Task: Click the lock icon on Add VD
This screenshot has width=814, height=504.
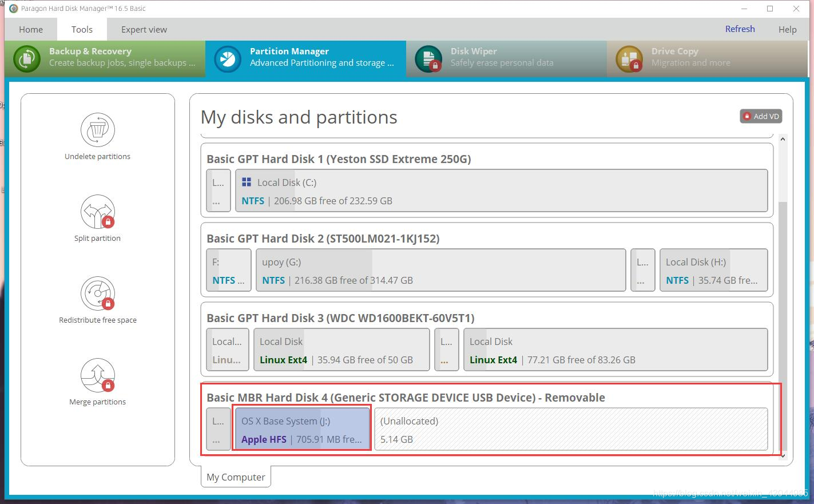Action: (747, 116)
